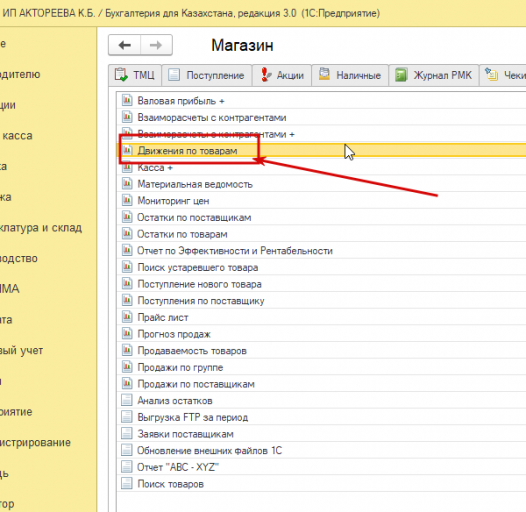This screenshot has height=512, width=526.
Task: Click the forward arrow navigation button
Action: (156, 45)
